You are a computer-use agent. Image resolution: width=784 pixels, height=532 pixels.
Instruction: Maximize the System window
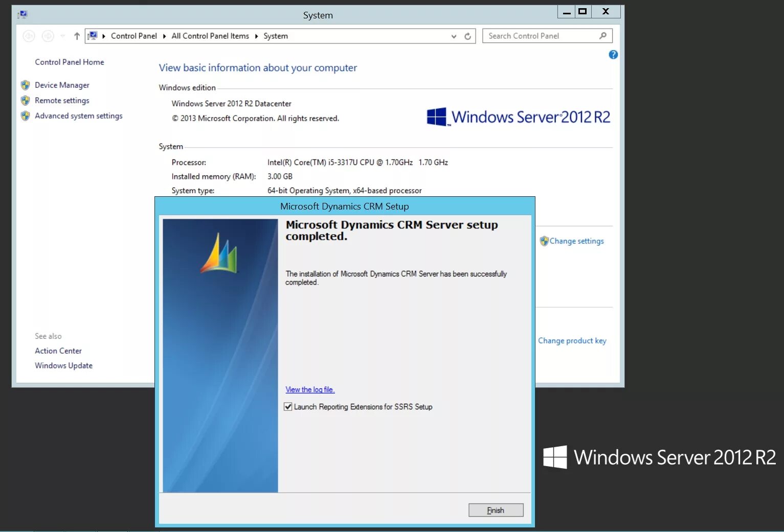583,12
